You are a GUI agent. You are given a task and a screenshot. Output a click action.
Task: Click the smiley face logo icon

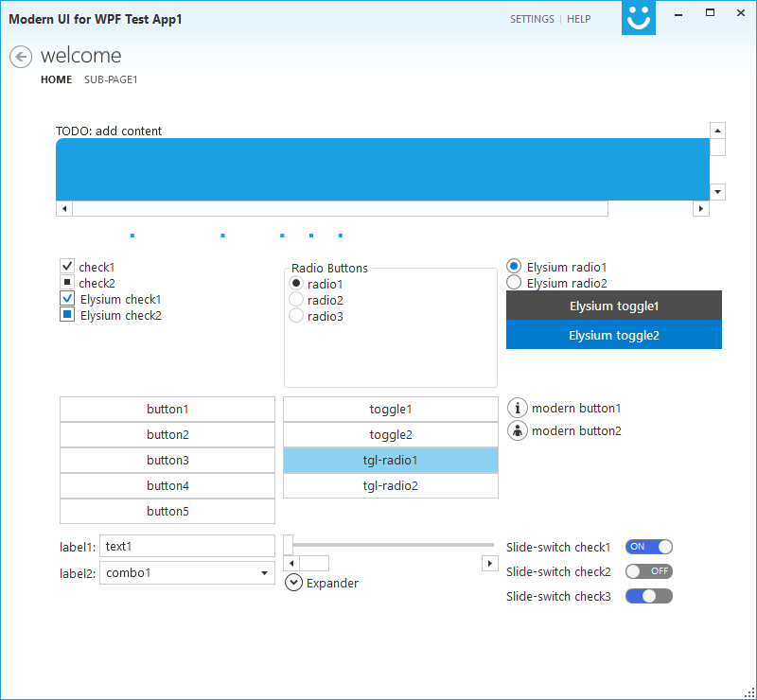[638, 18]
